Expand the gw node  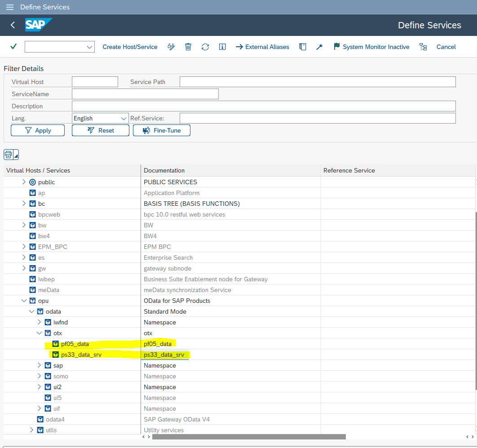[x=24, y=268]
